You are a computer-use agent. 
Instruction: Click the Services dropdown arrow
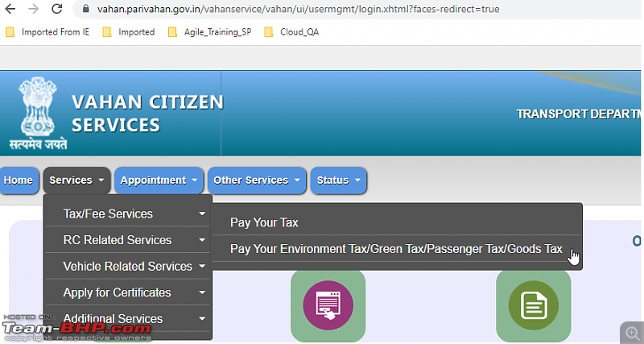pos(101,180)
